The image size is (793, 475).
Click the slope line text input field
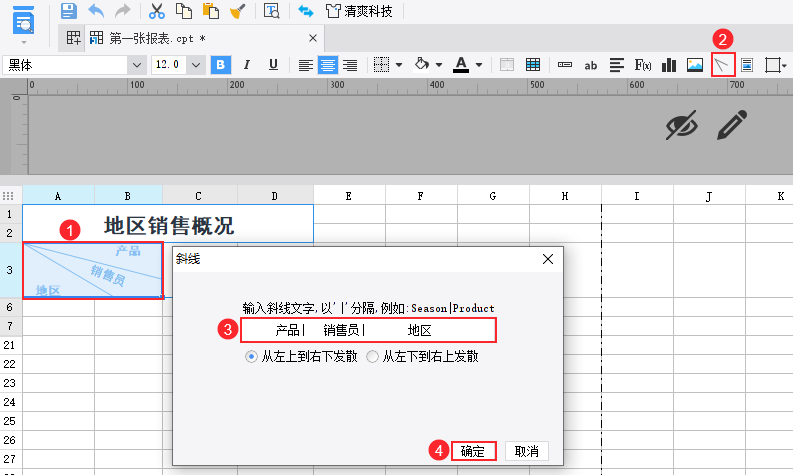click(368, 330)
